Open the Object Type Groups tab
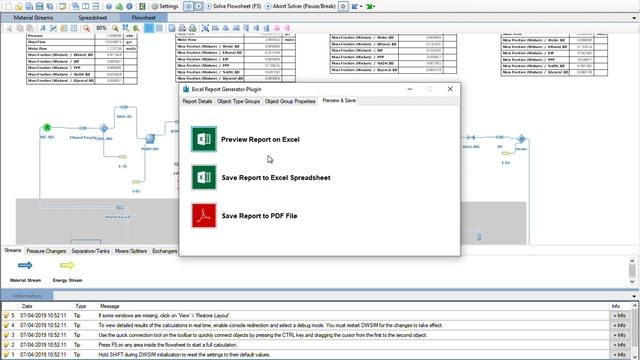This screenshot has width=640, height=360. pos(238,101)
